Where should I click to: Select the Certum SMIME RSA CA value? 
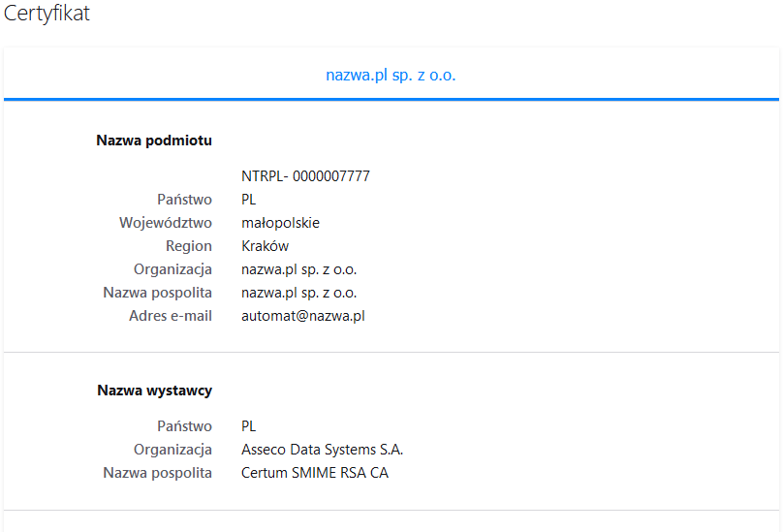315,473
